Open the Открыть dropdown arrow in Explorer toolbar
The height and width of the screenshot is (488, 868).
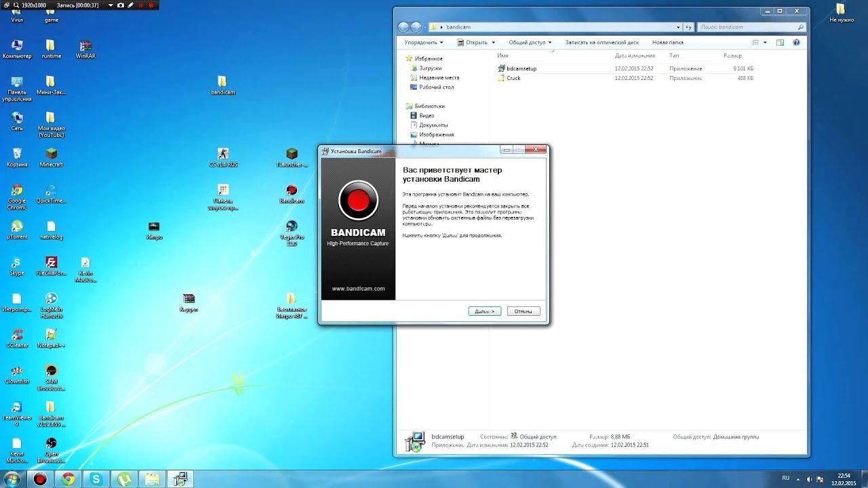coord(492,42)
